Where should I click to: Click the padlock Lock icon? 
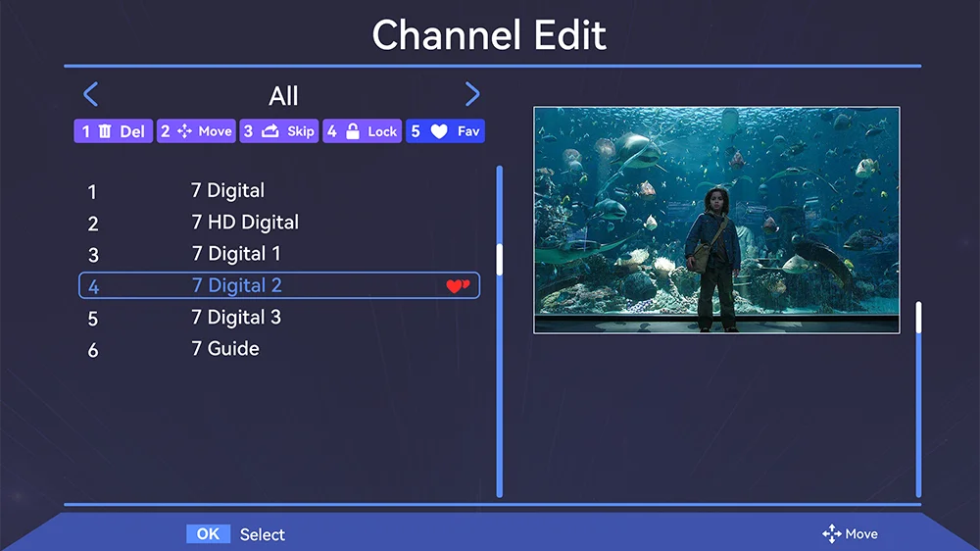353,131
